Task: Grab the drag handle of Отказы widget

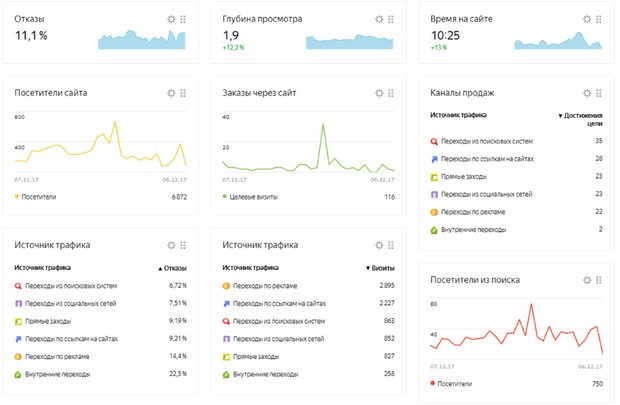Action: coord(183,19)
